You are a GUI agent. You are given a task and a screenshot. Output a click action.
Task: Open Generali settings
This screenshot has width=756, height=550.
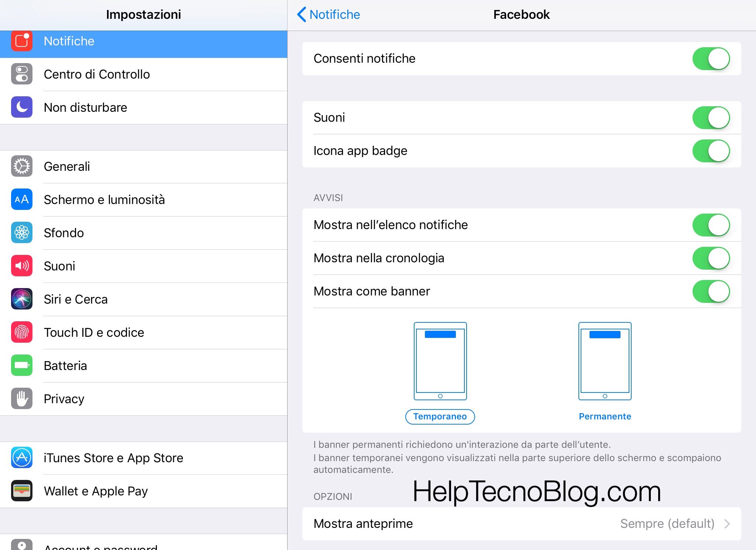tap(144, 166)
